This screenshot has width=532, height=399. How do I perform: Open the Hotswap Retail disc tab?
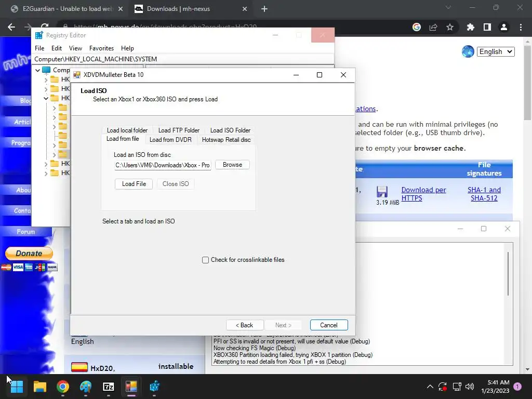227,140
